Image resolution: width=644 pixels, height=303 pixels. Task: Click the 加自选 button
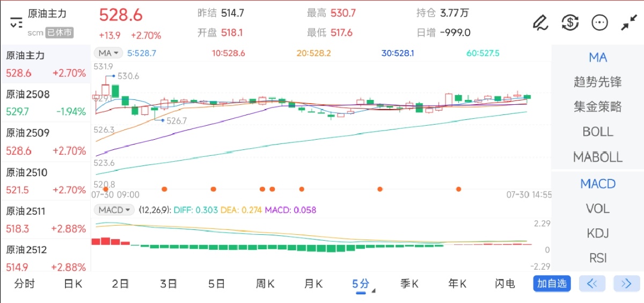(552, 284)
